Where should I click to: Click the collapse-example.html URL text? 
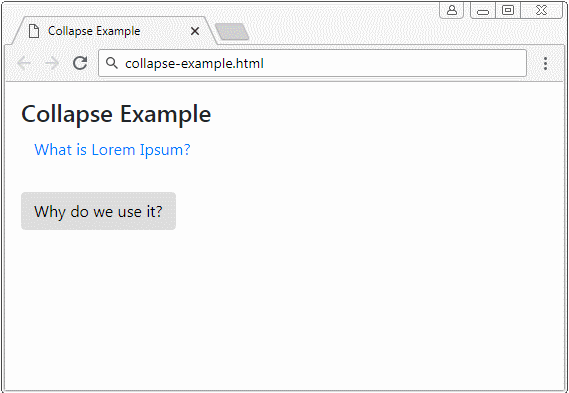(x=195, y=64)
